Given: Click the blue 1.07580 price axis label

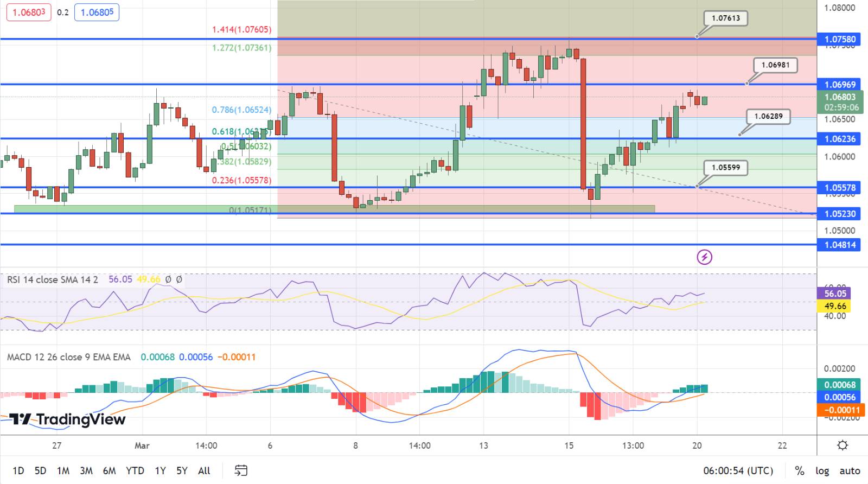Looking at the screenshot, I should pyautogui.click(x=840, y=39).
